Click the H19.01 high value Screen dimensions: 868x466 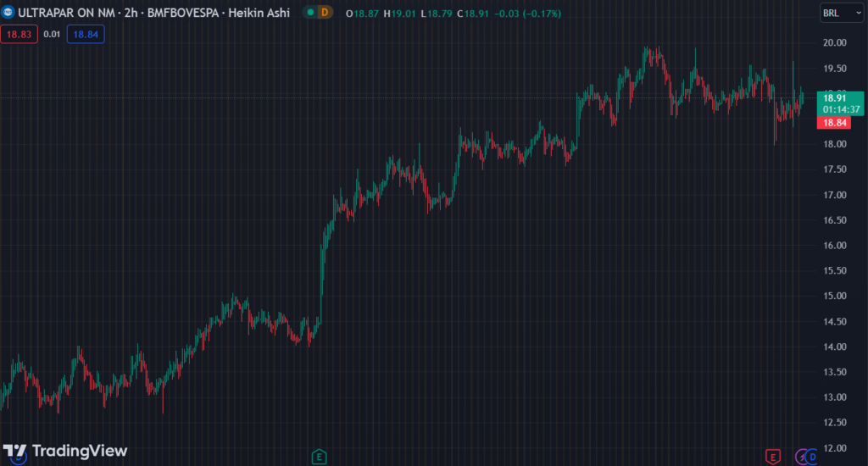pos(399,14)
